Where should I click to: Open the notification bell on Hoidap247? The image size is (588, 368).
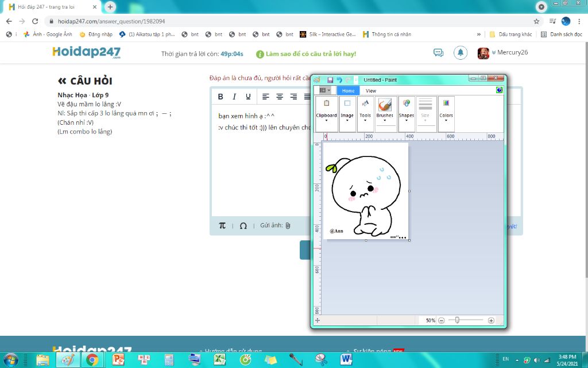[x=460, y=52]
